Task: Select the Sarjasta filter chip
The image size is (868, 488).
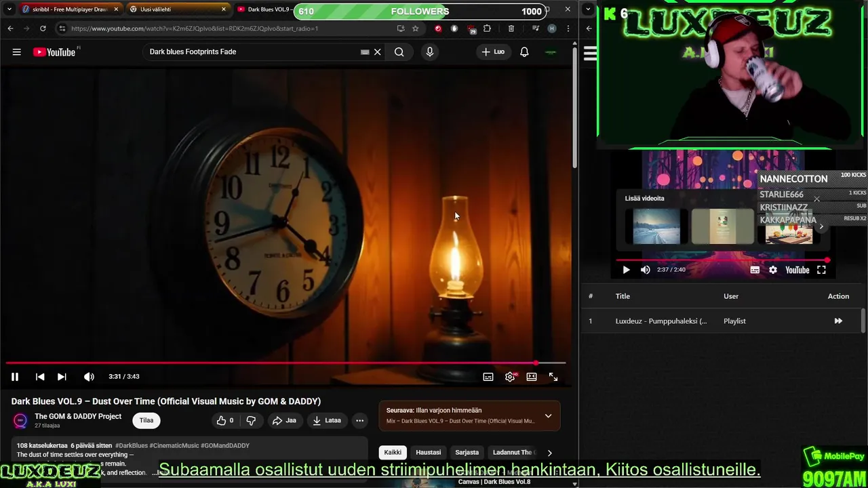Action: (467, 453)
